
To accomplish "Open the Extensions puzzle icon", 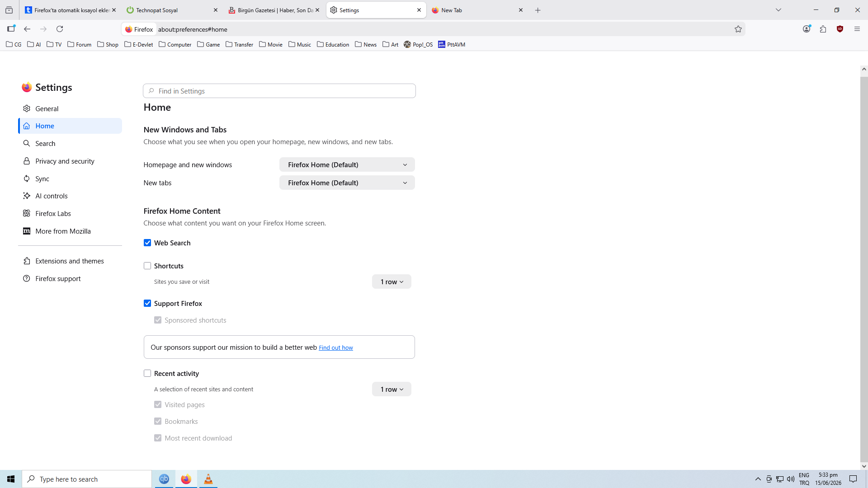I will 823,29.
